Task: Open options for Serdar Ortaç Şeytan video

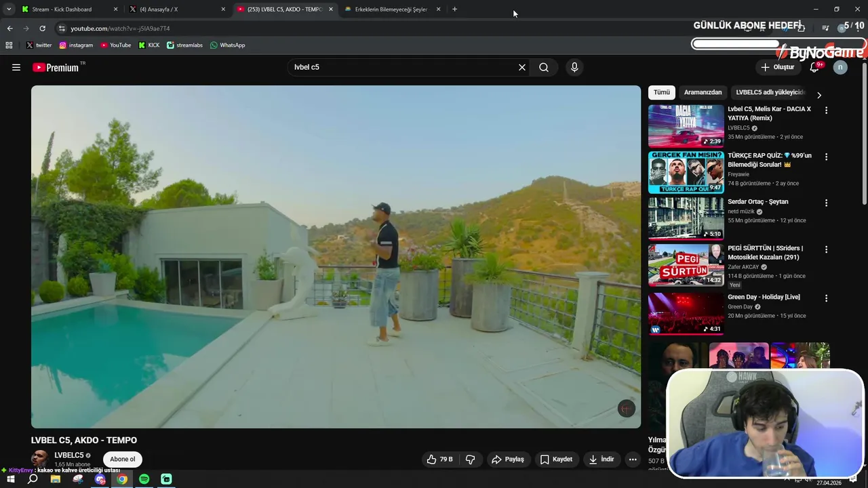Action: point(826,203)
